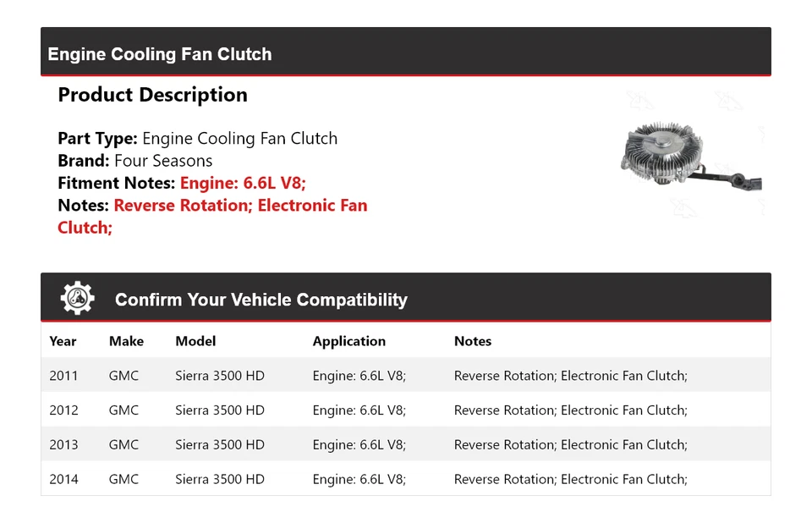Select the Model column header
This screenshot has height=523, width=812.
[x=195, y=341]
